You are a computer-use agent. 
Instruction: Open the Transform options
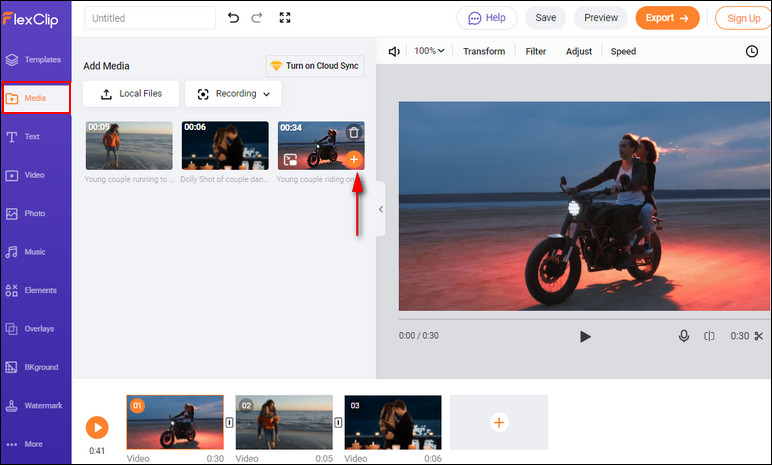(484, 51)
